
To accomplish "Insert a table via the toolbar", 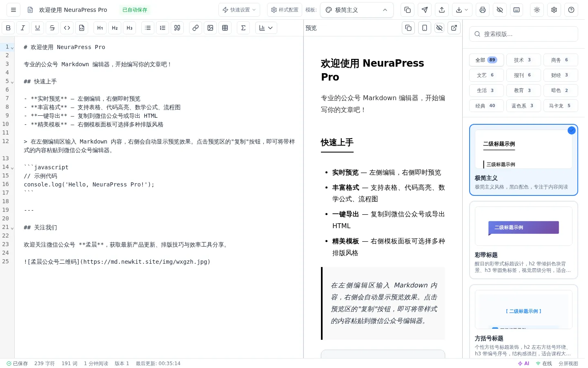I will pos(225,28).
